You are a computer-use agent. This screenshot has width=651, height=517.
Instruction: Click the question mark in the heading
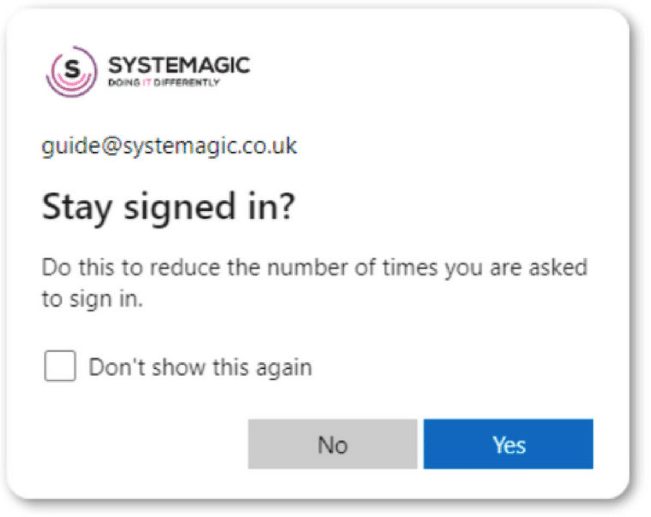[286, 206]
